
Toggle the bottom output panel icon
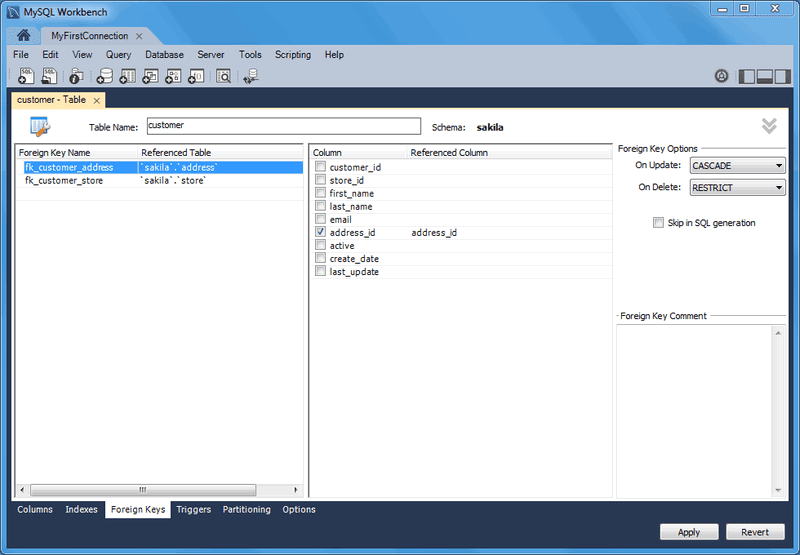[x=764, y=77]
